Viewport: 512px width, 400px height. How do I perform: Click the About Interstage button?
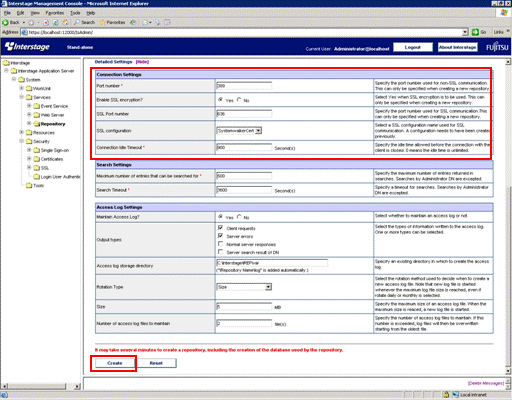(x=457, y=47)
